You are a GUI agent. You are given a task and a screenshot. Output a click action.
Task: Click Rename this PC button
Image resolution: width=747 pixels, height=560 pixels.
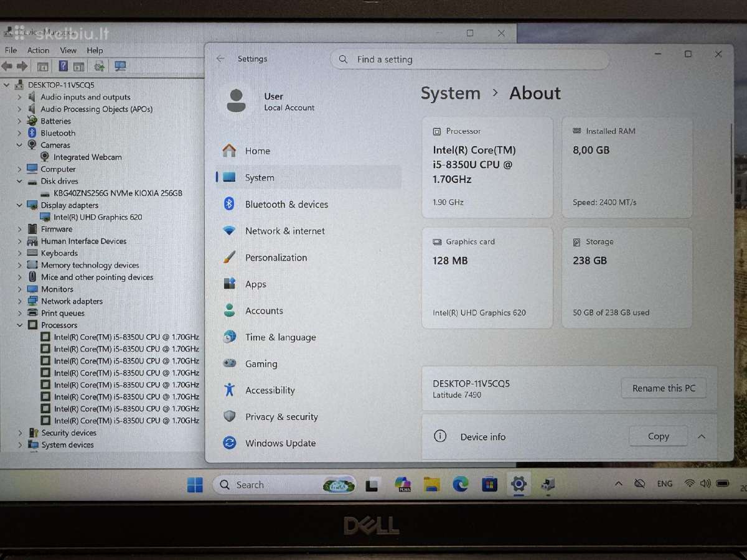(x=664, y=388)
